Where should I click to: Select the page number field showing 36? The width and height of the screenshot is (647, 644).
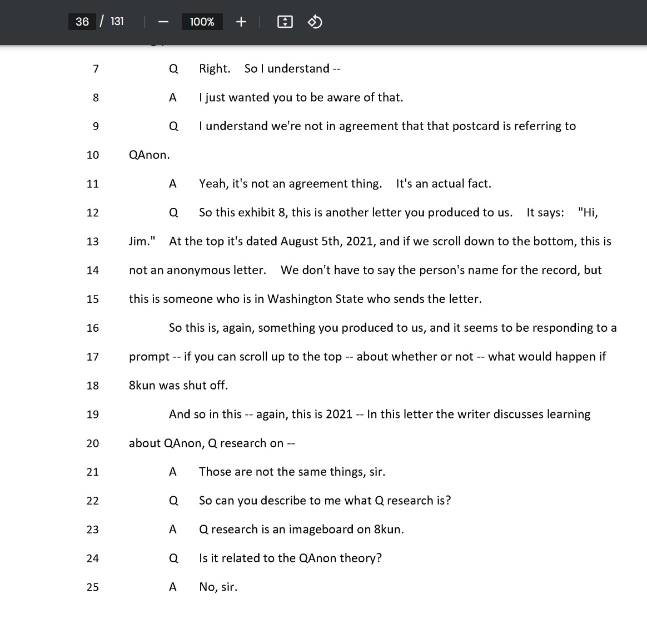(x=82, y=22)
